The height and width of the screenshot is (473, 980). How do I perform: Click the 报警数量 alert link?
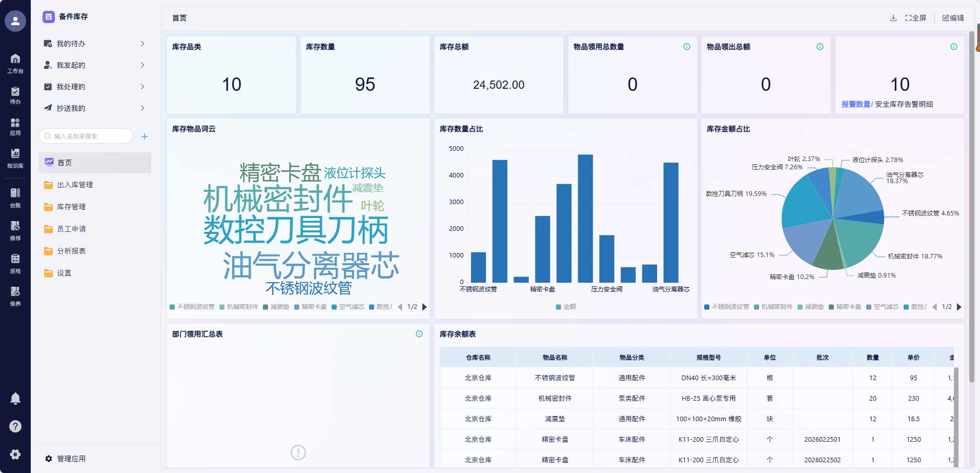click(x=856, y=104)
